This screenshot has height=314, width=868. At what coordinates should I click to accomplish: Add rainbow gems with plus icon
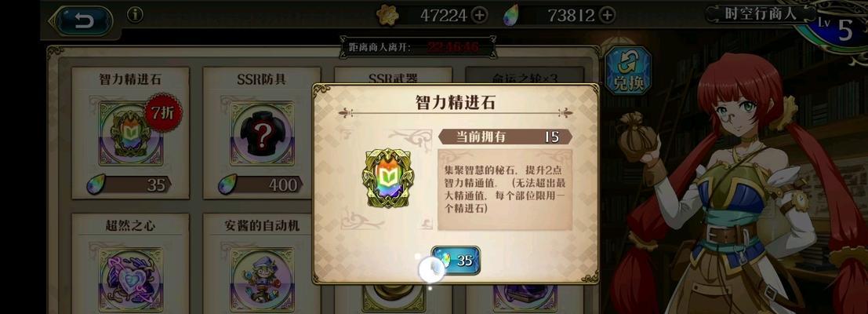click(607, 16)
